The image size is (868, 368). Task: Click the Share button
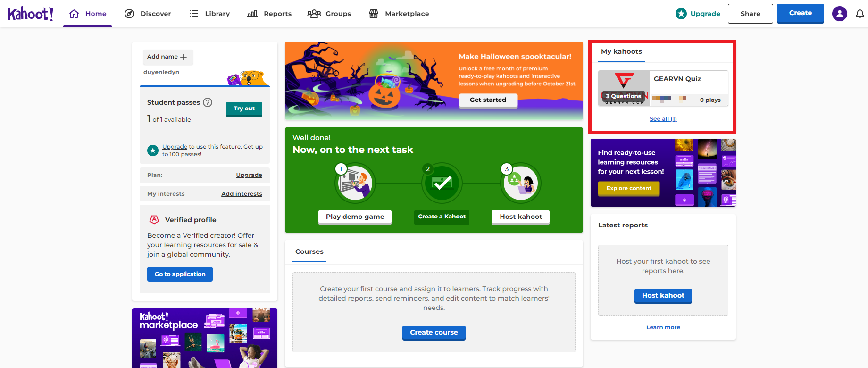750,14
